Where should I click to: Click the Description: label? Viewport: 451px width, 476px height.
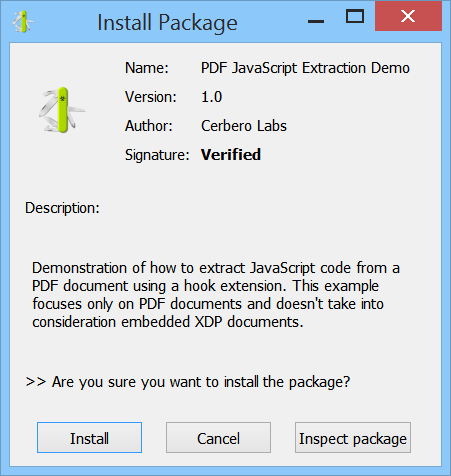(62, 208)
